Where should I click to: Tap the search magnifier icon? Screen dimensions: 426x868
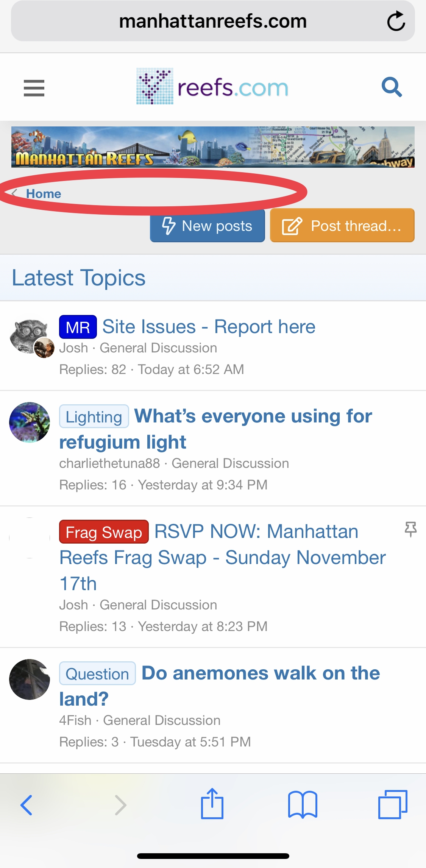pyautogui.click(x=392, y=87)
